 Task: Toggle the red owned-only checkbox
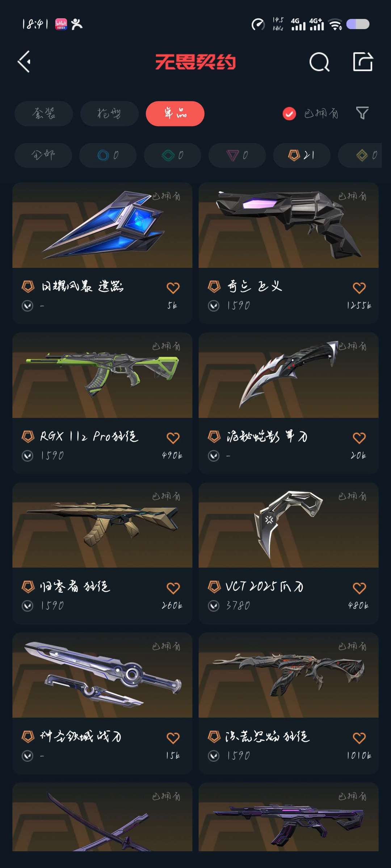[289, 114]
